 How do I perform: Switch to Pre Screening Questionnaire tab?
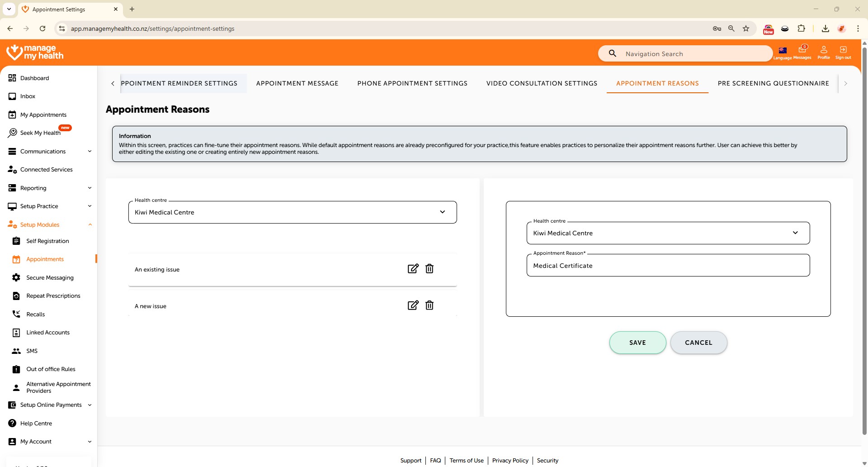pos(773,83)
